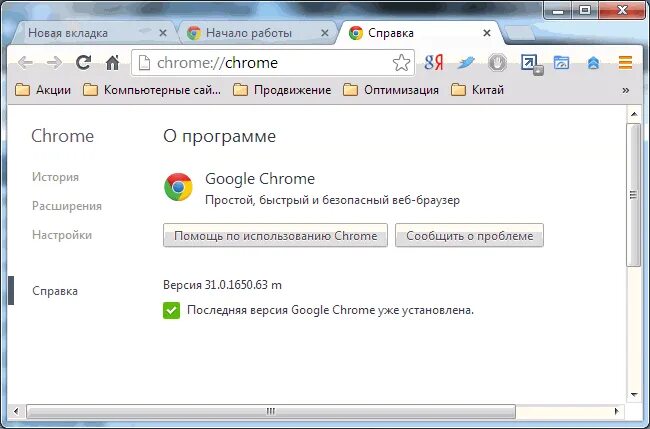Open Настройки in the sidebar

(62, 235)
